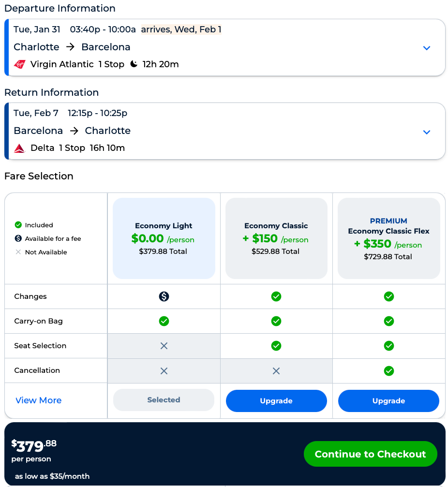
Task: Open the View More fare details link
Action: [x=39, y=400]
